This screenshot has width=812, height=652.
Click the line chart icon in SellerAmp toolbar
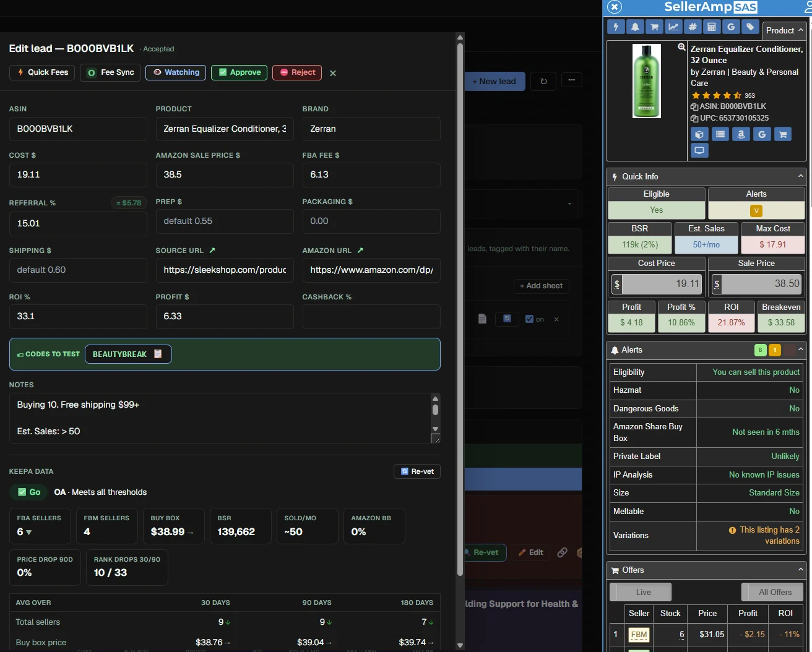673,27
